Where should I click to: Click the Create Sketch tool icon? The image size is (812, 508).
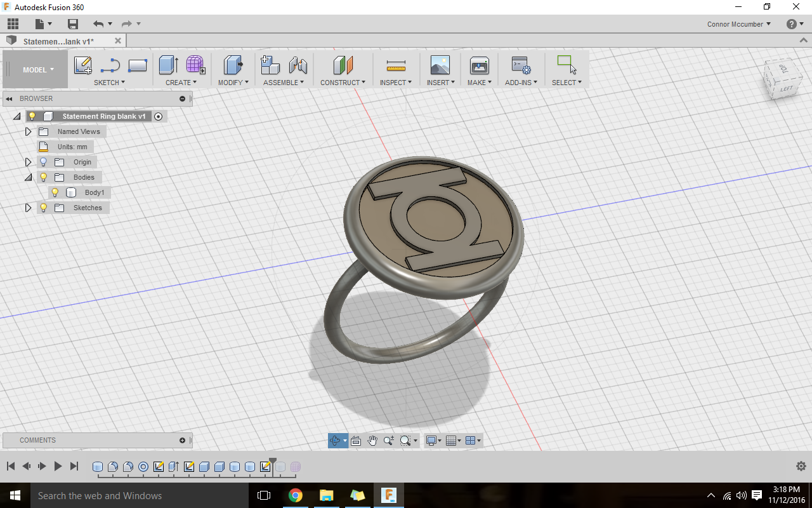click(x=82, y=65)
